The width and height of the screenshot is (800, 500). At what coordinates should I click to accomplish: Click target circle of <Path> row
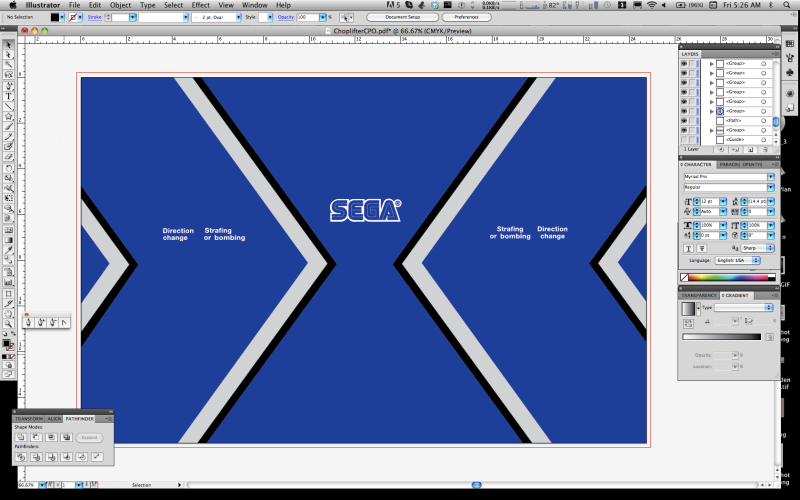tap(764, 120)
